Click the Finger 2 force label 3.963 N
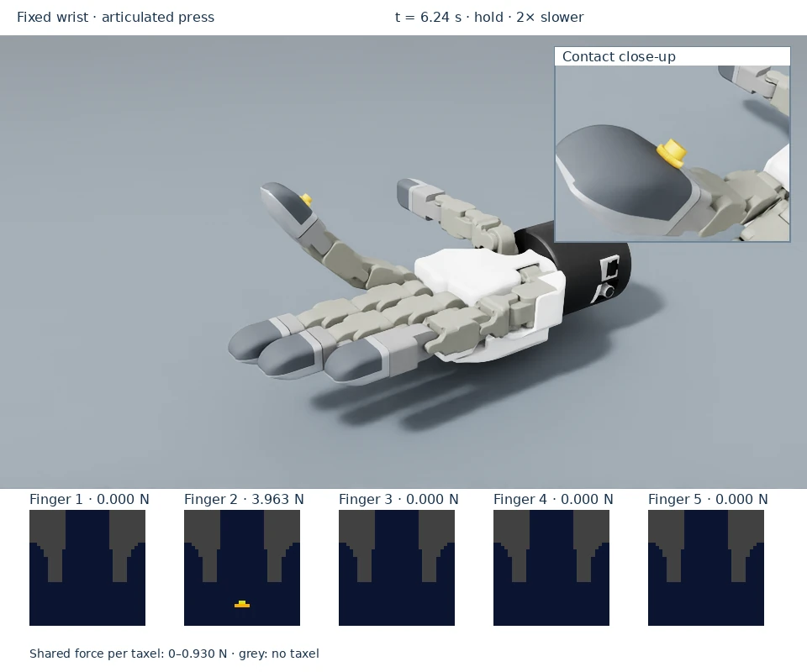Image resolution: width=807 pixels, height=672 pixels. (244, 499)
